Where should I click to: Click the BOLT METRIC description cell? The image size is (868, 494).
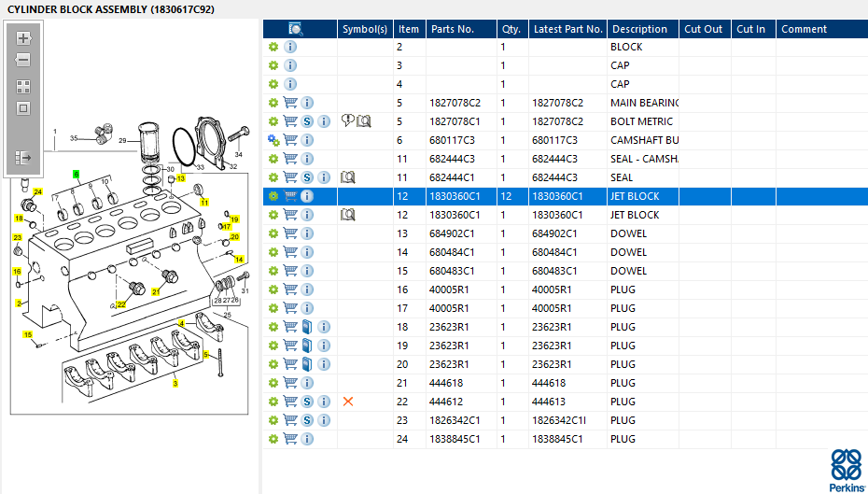pyautogui.click(x=641, y=121)
